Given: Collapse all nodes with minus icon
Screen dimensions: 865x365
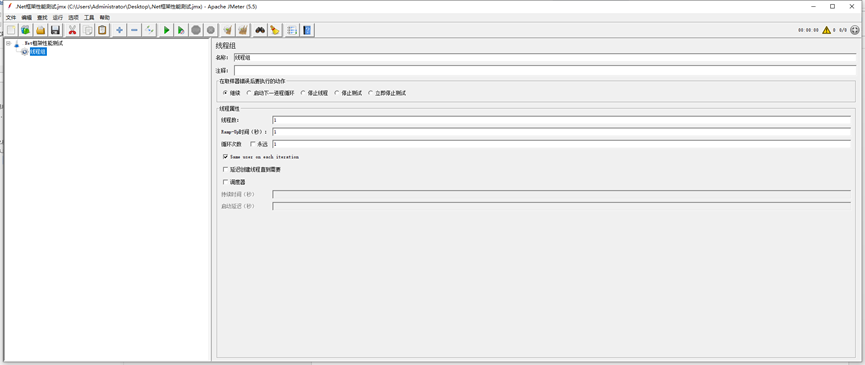Looking at the screenshot, I should coord(134,30).
